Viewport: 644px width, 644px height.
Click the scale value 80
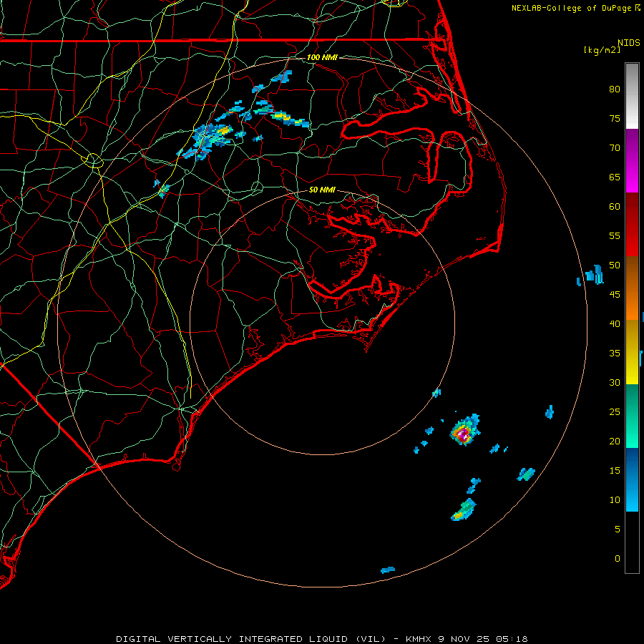615,89
